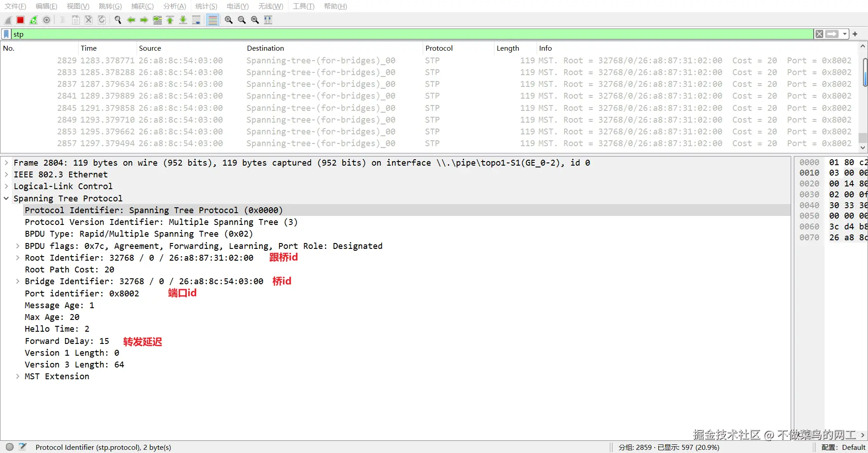The image size is (868, 453).
Task: Open the 跳转(G) menu
Action: click(x=110, y=6)
